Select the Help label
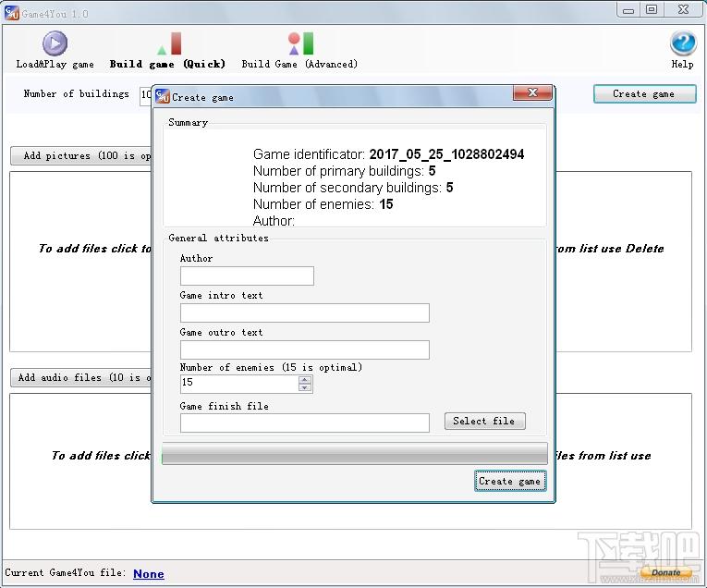Image resolution: width=707 pixels, height=588 pixels. click(x=682, y=64)
